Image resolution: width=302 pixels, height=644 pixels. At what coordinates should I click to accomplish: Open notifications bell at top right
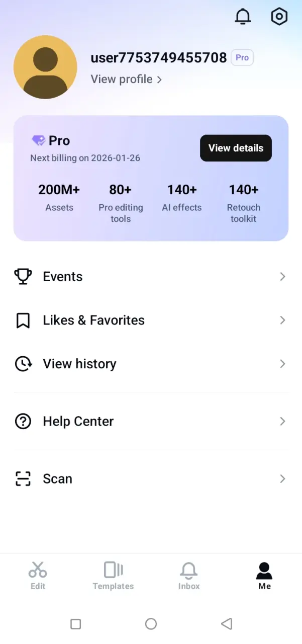[243, 17]
